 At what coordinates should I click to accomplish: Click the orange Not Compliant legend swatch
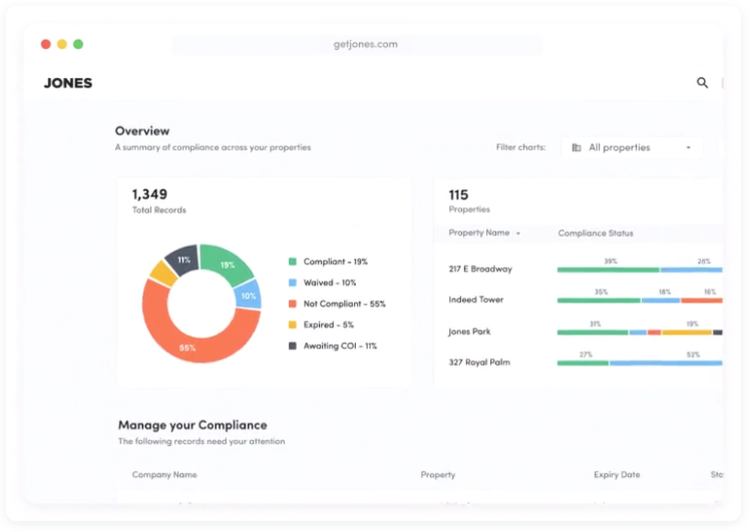tap(292, 304)
